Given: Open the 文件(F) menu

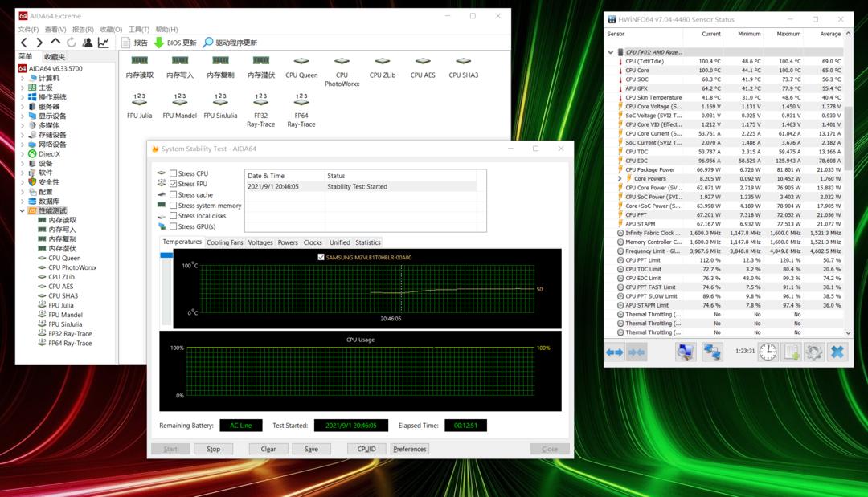Looking at the screenshot, I should [x=29, y=29].
